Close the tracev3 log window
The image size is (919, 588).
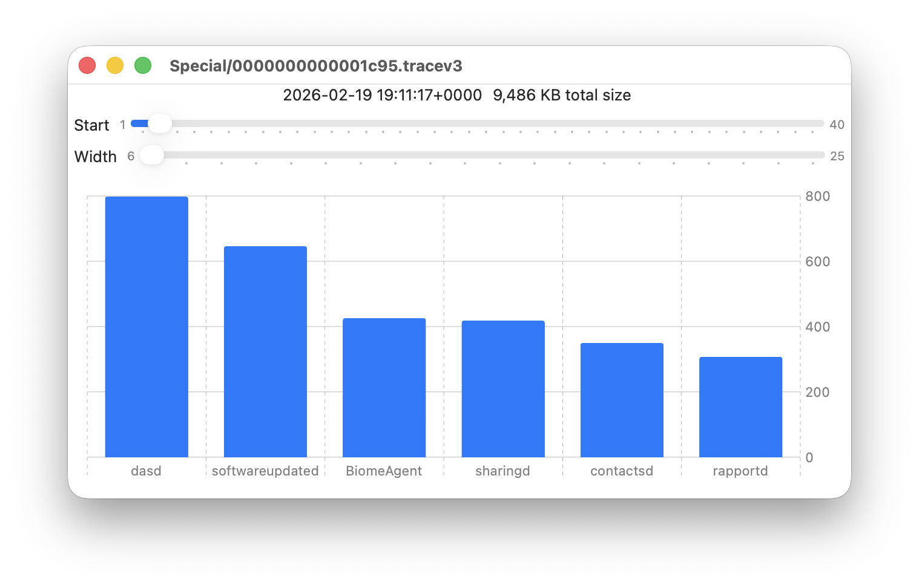tap(87, 65)
